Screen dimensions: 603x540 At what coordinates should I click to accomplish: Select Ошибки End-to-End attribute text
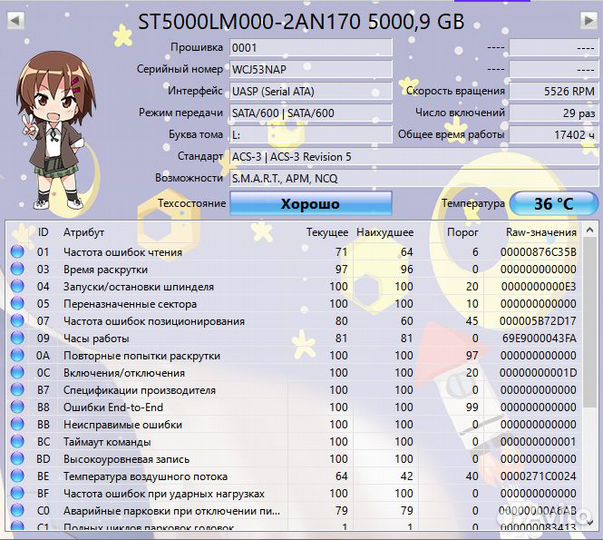[113, 407]
